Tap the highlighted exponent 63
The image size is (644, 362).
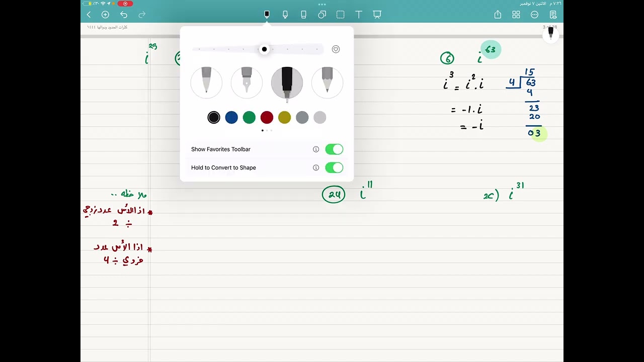pyautogui.click(x=491, y=50)
